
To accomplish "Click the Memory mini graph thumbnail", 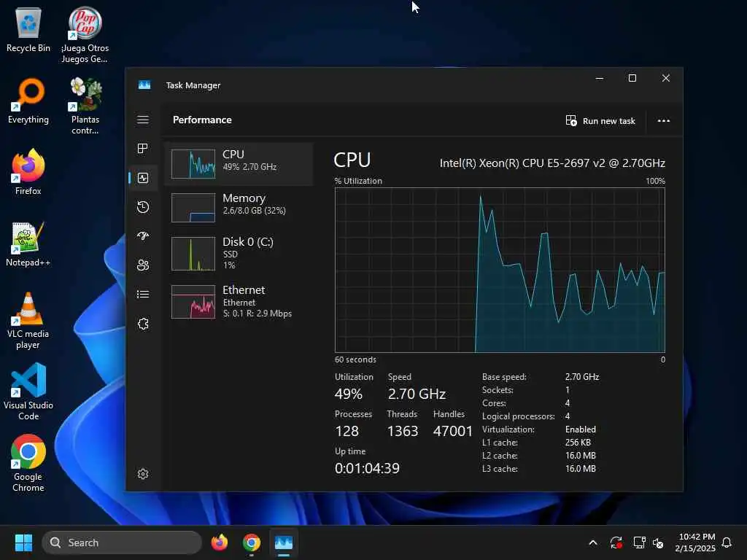I will (193, 208).
